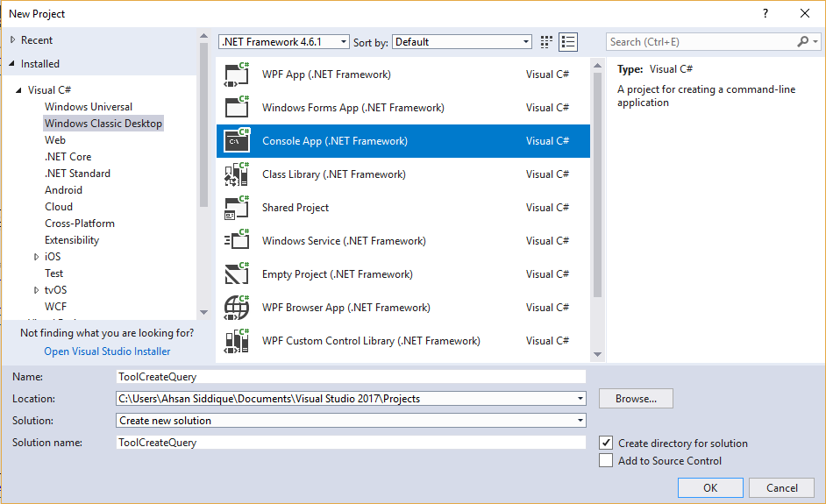Expand the iOS tree node
Viewport: 826px width, 504px height.
(x=36, y=257)
